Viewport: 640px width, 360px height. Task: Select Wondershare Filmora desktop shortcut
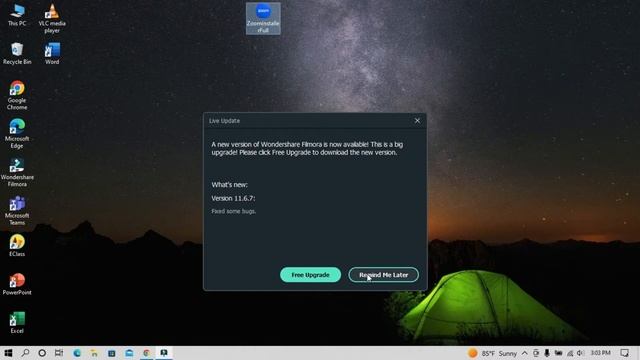pos(17,172)
